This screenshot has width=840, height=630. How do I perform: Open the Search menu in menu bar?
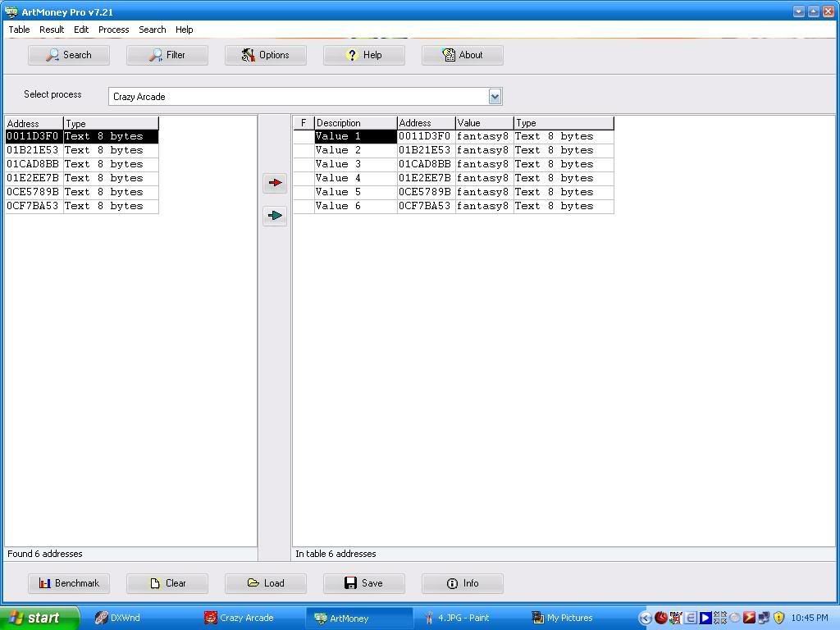153,30
